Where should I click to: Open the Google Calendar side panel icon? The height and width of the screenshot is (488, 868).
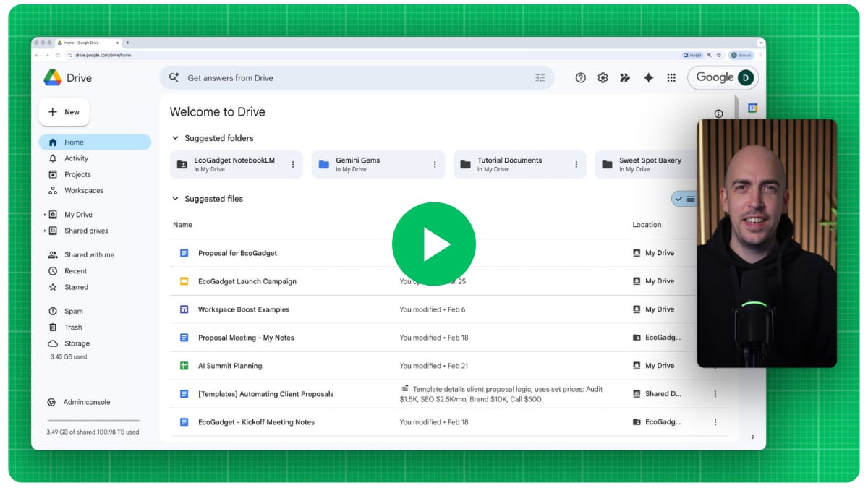tap(752, 108)
